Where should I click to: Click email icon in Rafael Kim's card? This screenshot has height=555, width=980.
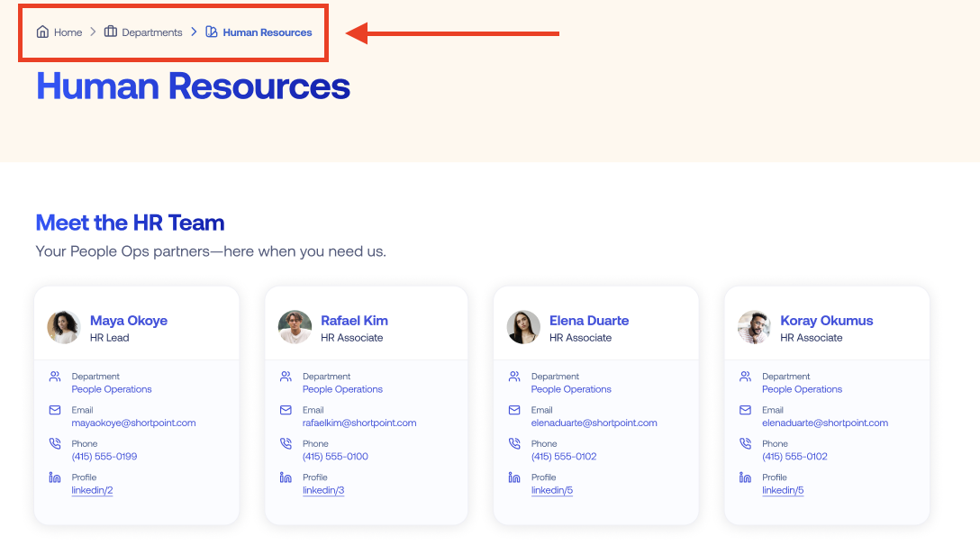(286, 410)
